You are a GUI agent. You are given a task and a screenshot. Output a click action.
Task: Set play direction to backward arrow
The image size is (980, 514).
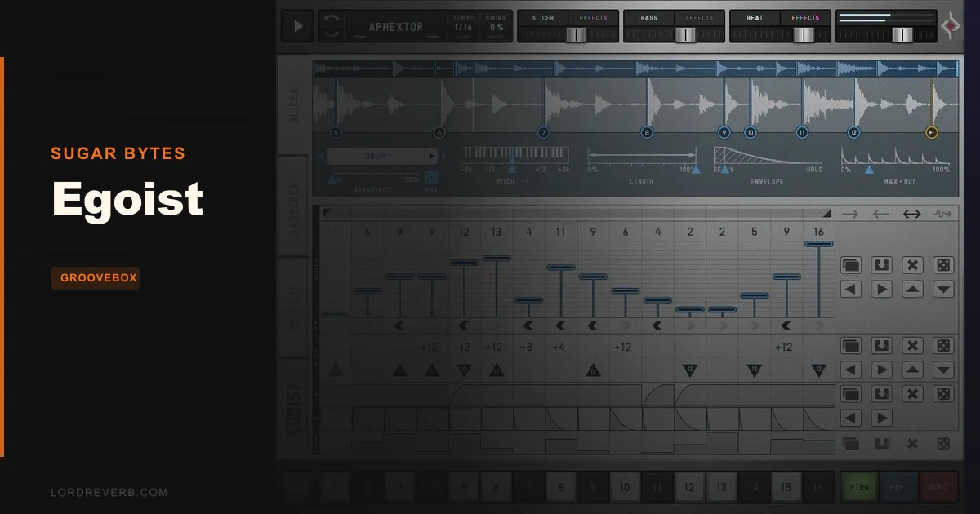(x=881, y=214)
